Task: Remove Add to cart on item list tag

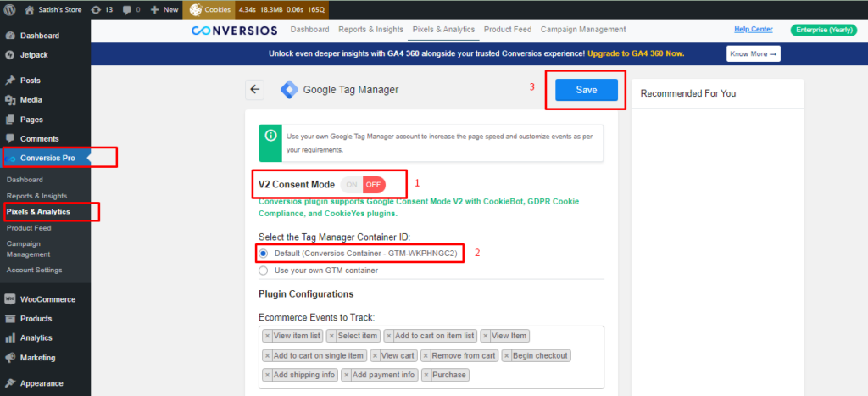Action: (389, 336)
